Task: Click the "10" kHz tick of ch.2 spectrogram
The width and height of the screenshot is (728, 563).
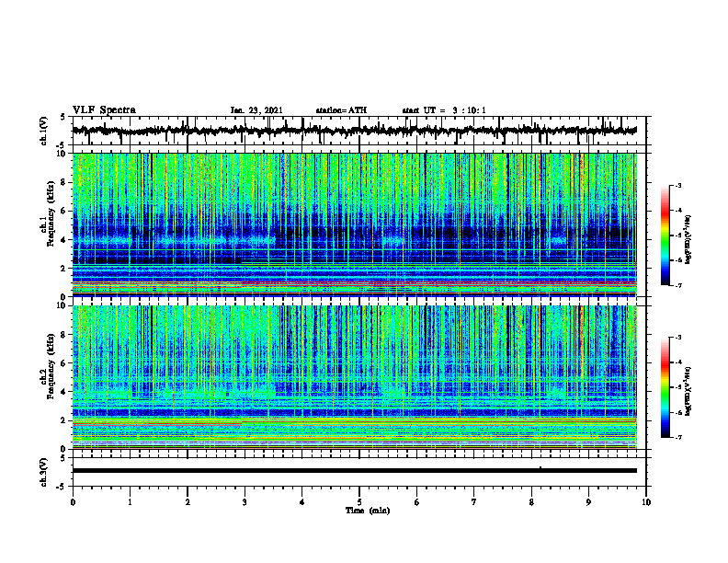Action: 63,305
